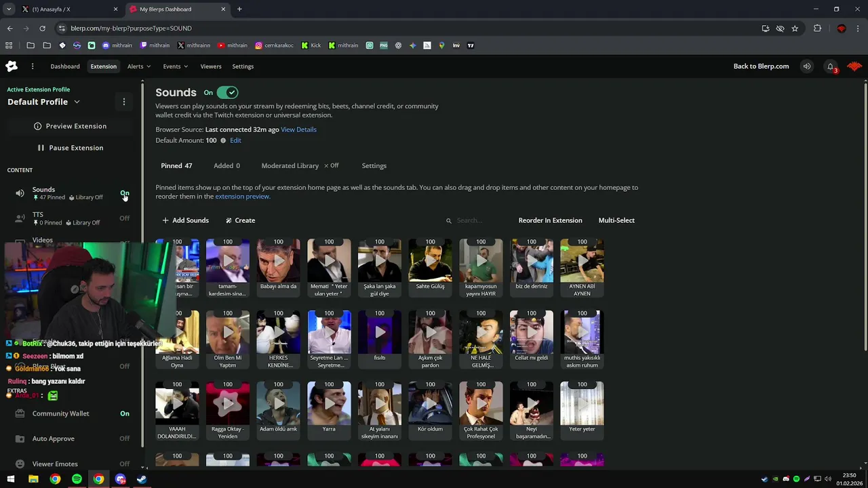Open Default Profile three-dot options

[123, 102]
